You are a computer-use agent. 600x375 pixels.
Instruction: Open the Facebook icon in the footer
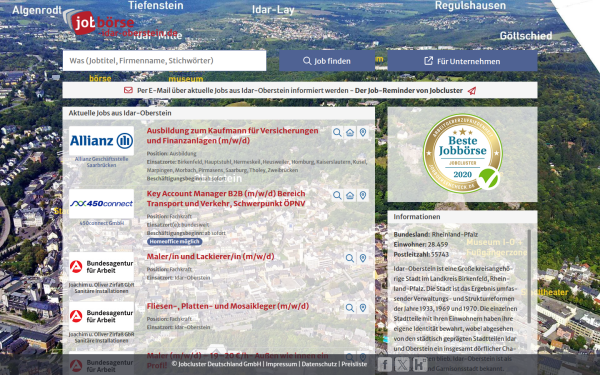[x=385, y=364]
